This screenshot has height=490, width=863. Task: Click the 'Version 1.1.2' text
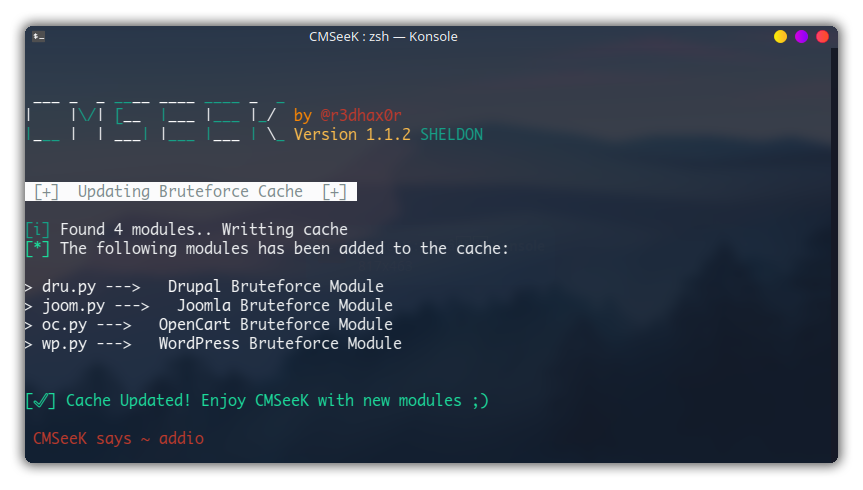click(x=352, y=134)
